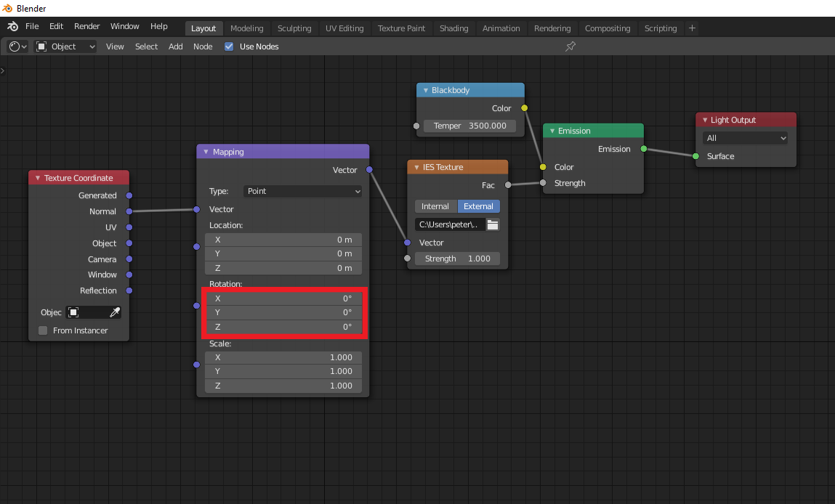Click the Blackbody Temperature input socket
Screen dimensions: 835x504
pyautogui.click(x=416, y=126)
